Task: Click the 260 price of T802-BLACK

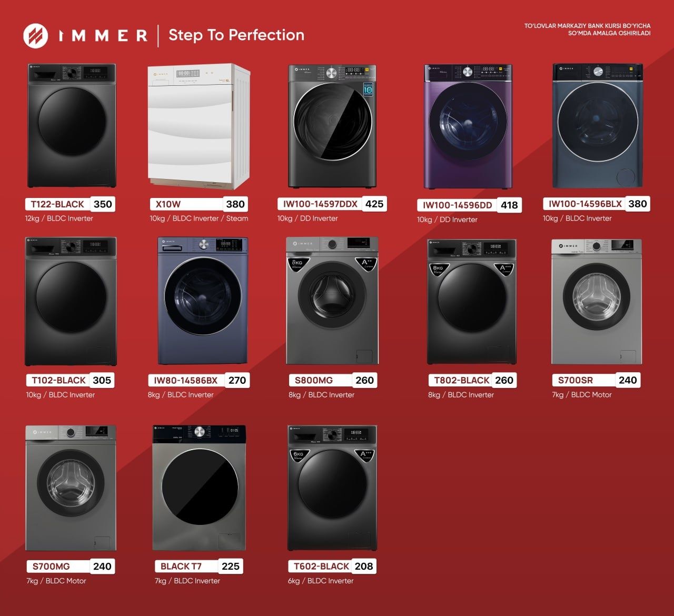Action: coord(504,380)
